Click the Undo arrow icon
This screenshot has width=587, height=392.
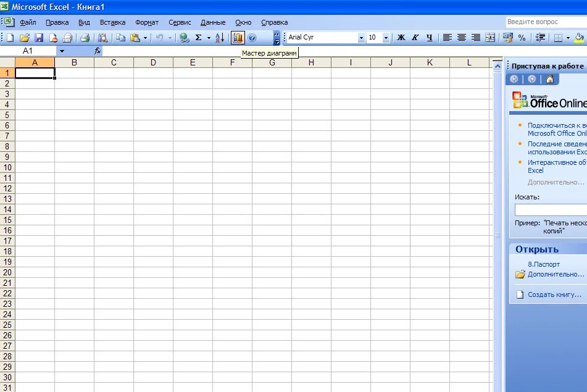(159, 38)
